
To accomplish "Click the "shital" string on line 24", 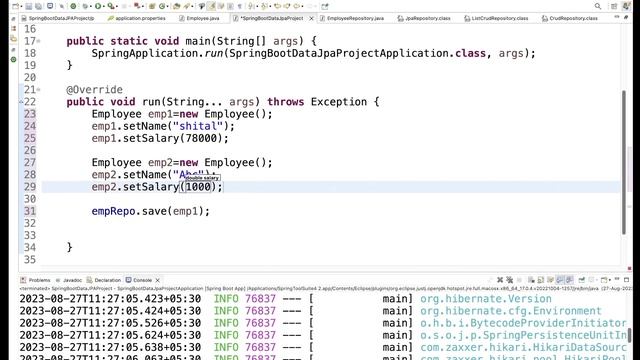I will (x=198, y=126).
